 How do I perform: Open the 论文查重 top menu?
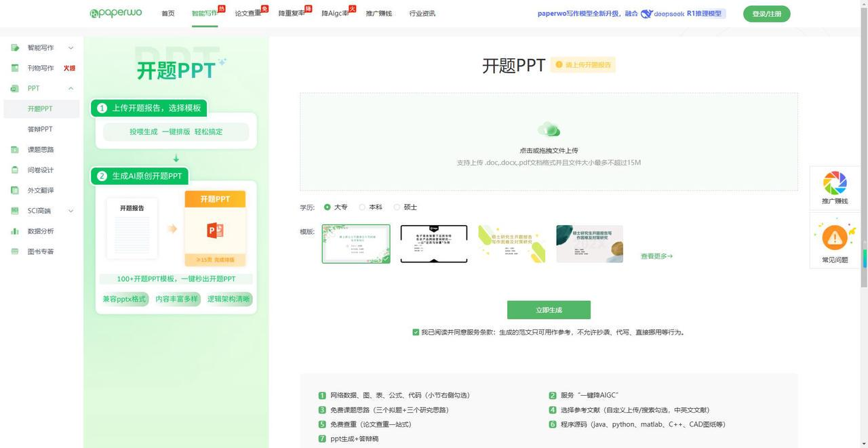(248, 14)
